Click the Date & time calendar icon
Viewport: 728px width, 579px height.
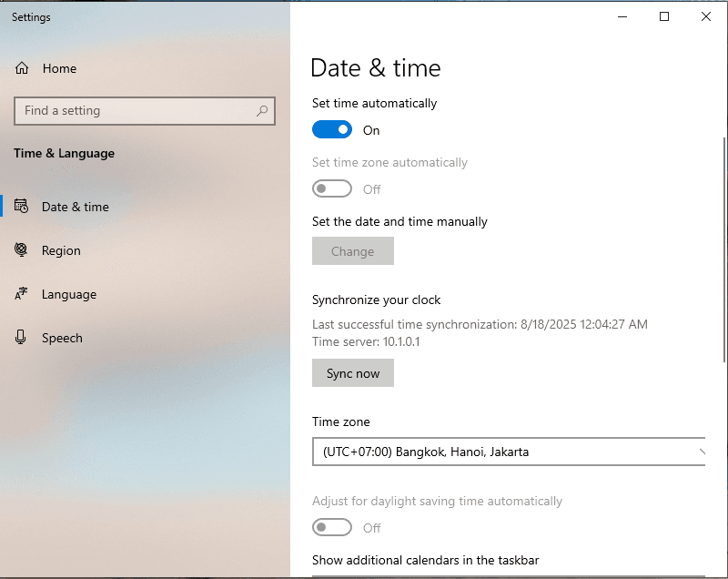[x=22, y=207]
